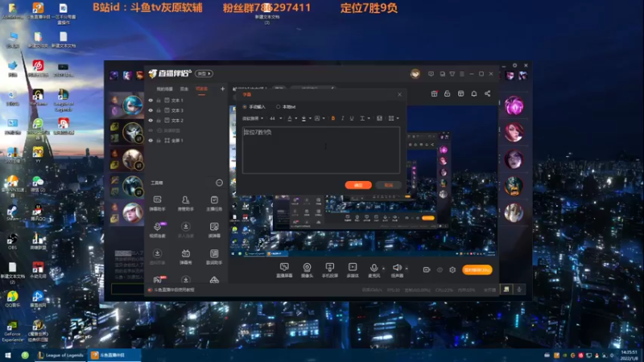Open the font family dropdown

(x=253, y=118)
